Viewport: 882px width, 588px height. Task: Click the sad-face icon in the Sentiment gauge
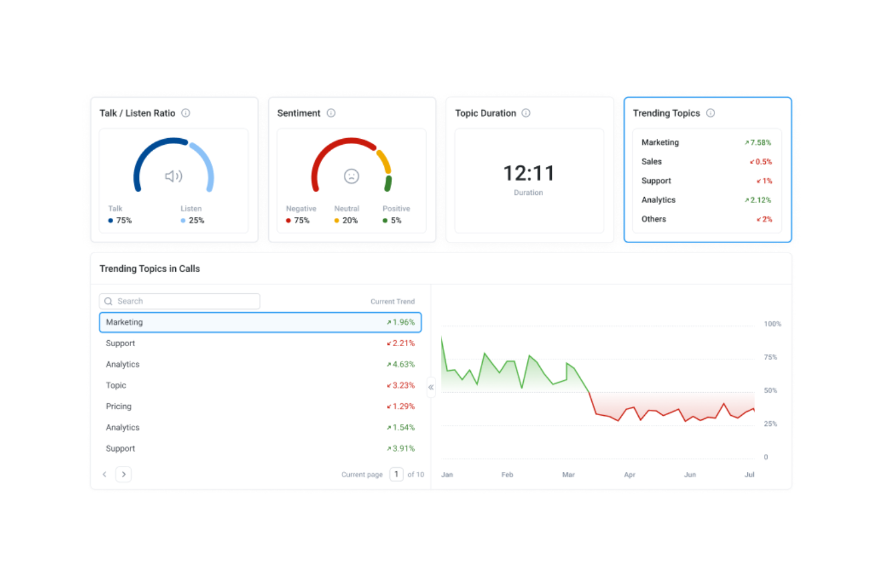click(351, 176)
